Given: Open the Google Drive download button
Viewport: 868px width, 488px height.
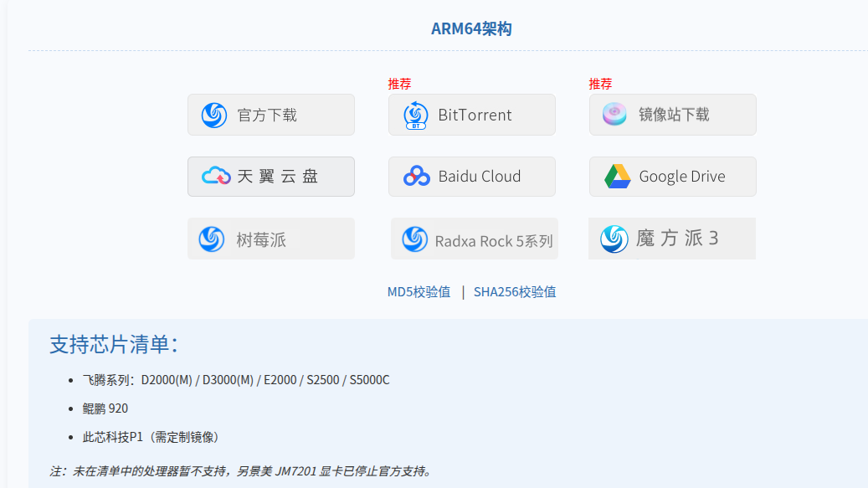Looking at the screenshot, I should click(x=673, y=177).
